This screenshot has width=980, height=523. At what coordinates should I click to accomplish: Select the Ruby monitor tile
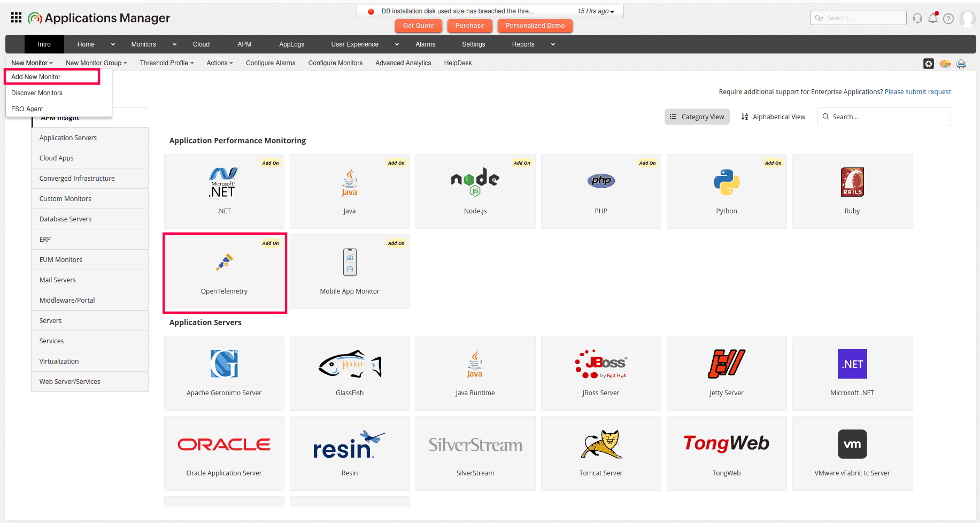(852, 191)
